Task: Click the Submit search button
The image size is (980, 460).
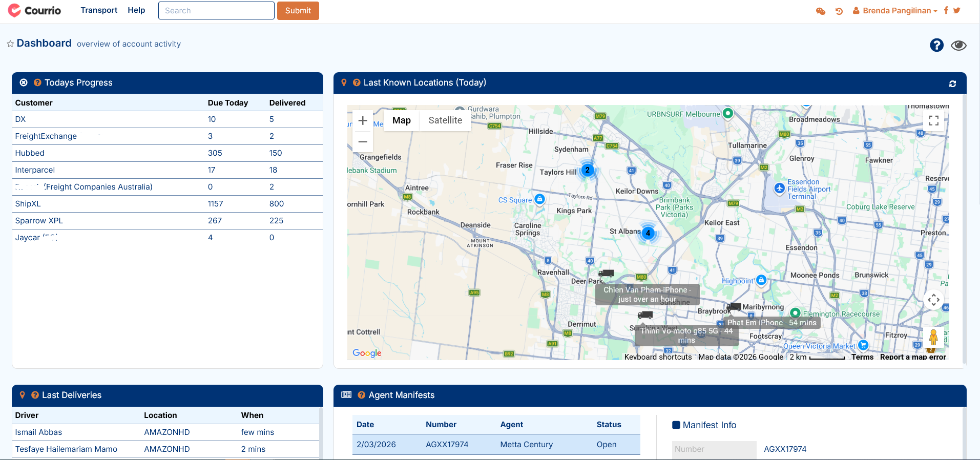Action: [x=298, y=11]
